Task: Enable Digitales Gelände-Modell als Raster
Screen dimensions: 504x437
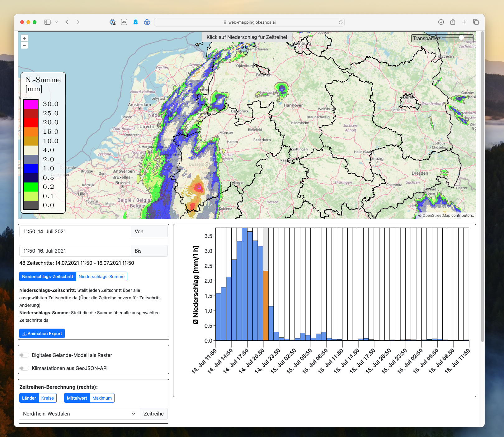Action: (24, 355)
